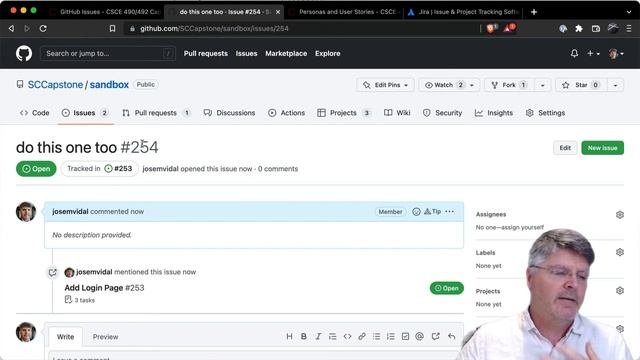Screen dimensions: 640x360
Task: Insert a task list
Action: point(405,336)
